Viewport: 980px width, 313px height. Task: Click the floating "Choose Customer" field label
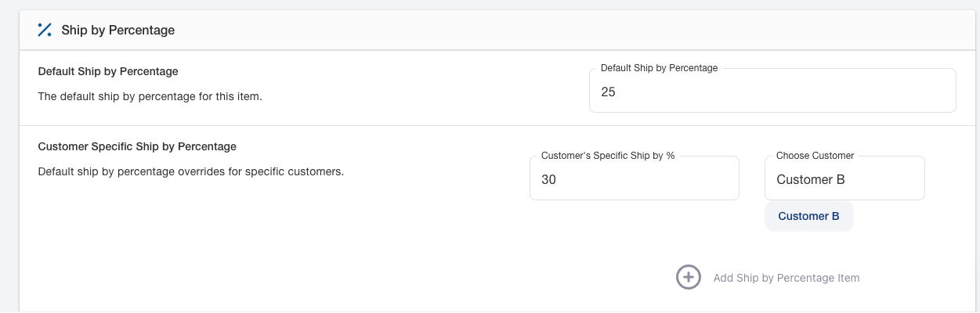pos(815,156)
